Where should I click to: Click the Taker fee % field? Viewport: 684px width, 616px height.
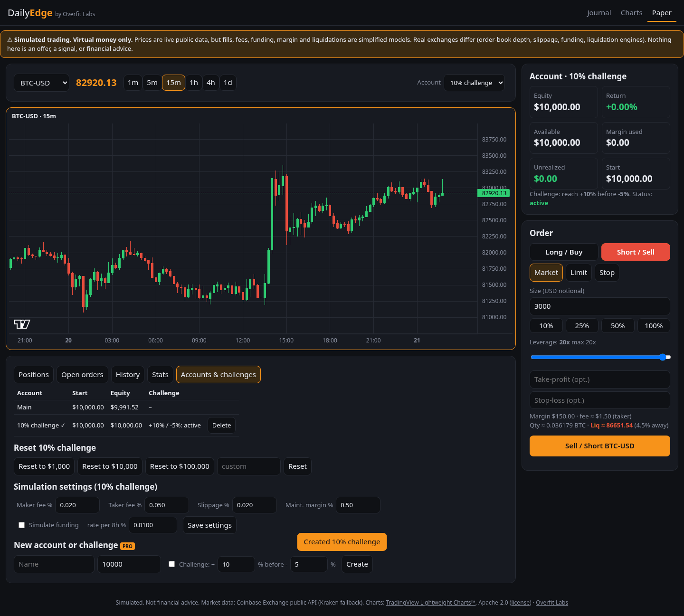tap(167, 505)
